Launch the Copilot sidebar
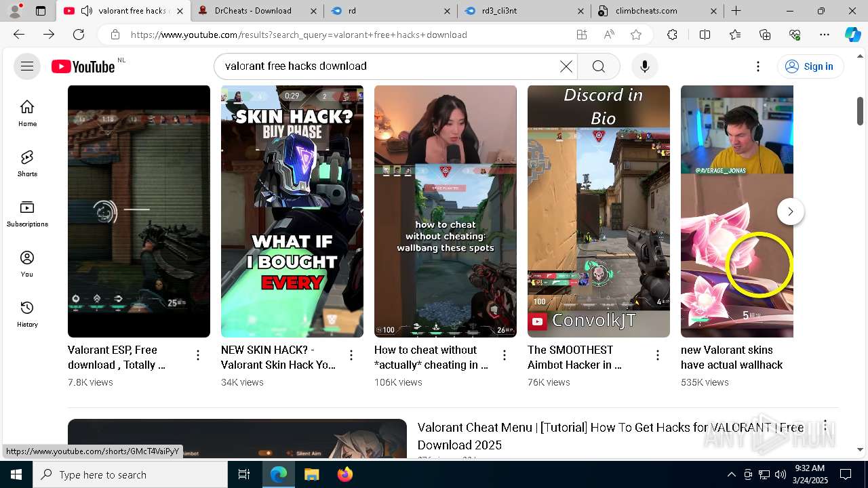Screen dimensions: 868x488 [852, 35]
